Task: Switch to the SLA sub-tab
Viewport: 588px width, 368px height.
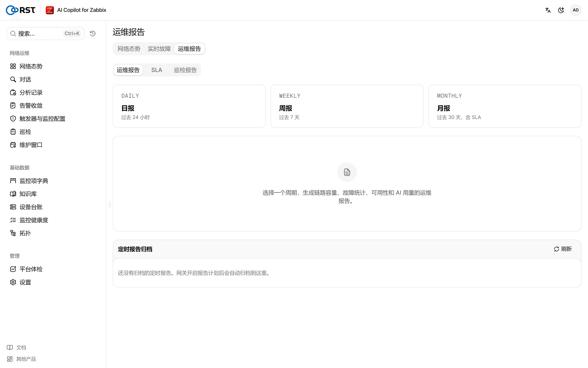Action: point(157,70)
